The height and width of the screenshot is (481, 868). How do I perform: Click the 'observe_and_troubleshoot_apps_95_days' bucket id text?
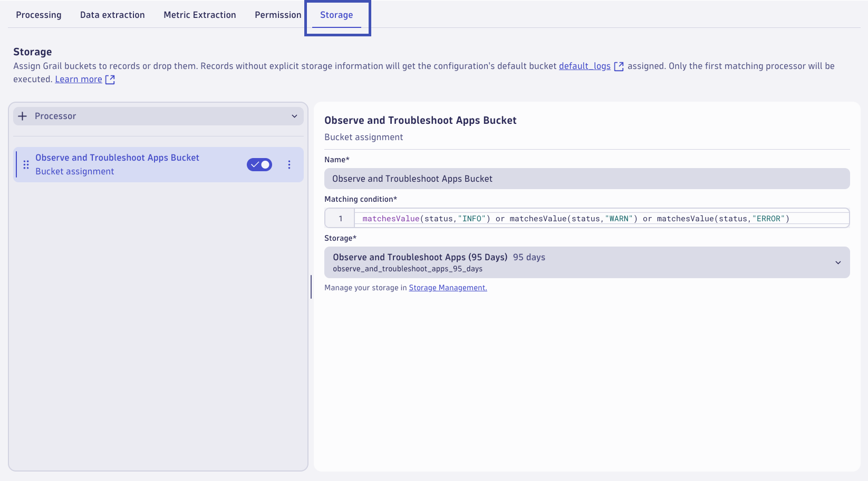click(x=408, y=269)
